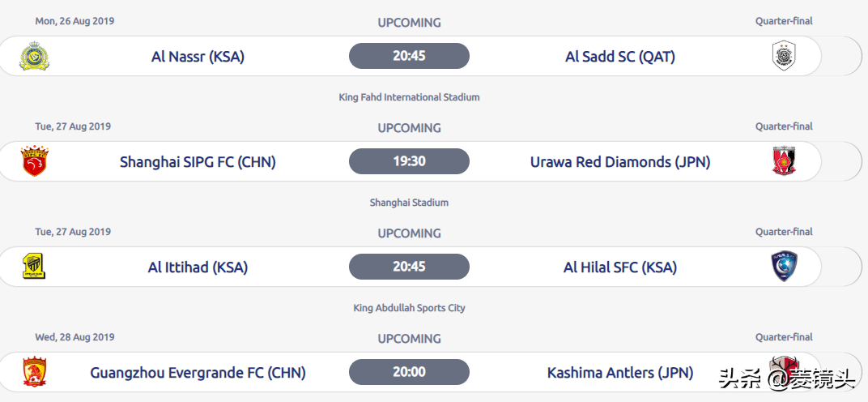Click the Urawa Red Diamonds crest
The height and width of the screenshot is (402, 868).
point(784,161)
